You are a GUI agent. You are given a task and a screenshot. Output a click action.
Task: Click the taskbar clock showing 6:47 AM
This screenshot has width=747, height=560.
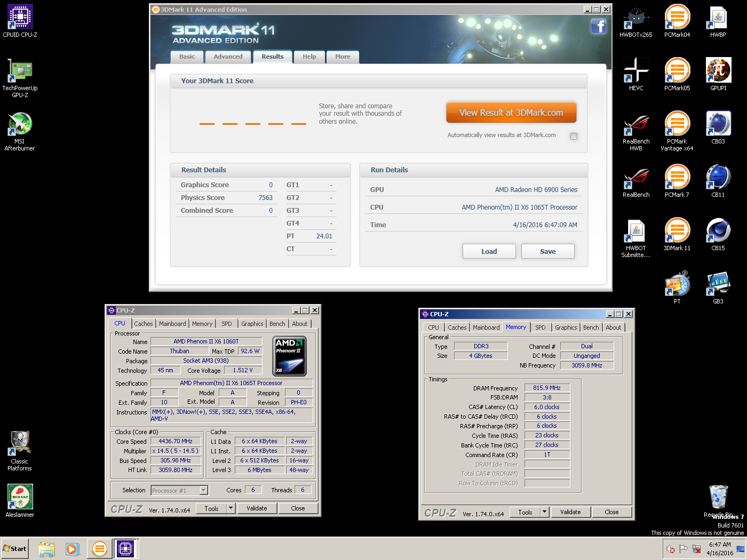(x=720, y=549)
